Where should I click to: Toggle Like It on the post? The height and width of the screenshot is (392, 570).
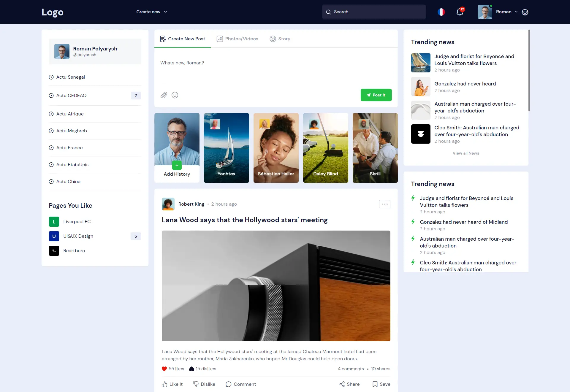click(x=172, y=384)
